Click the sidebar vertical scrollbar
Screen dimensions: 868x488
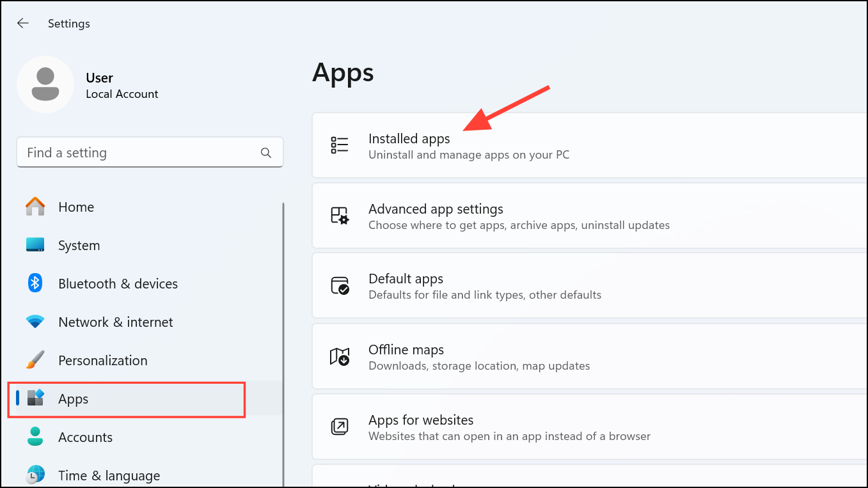click(283, 345)
